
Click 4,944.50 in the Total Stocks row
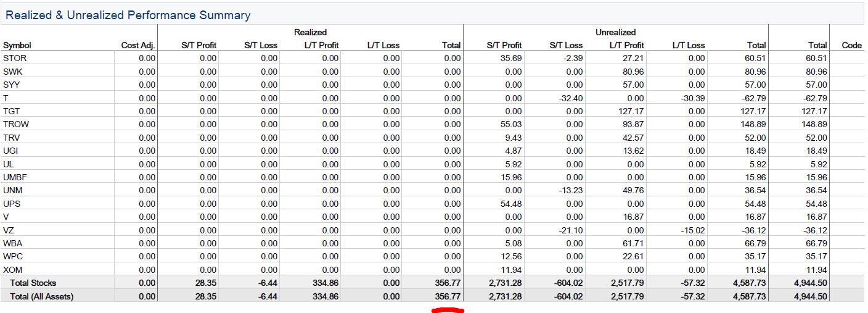(809, 283)
